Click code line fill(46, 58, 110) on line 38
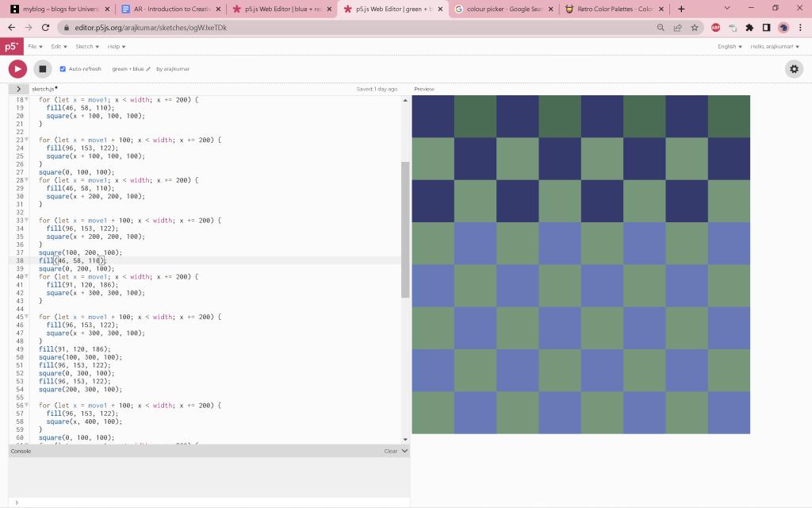812x508 pixels. point(72,260)
